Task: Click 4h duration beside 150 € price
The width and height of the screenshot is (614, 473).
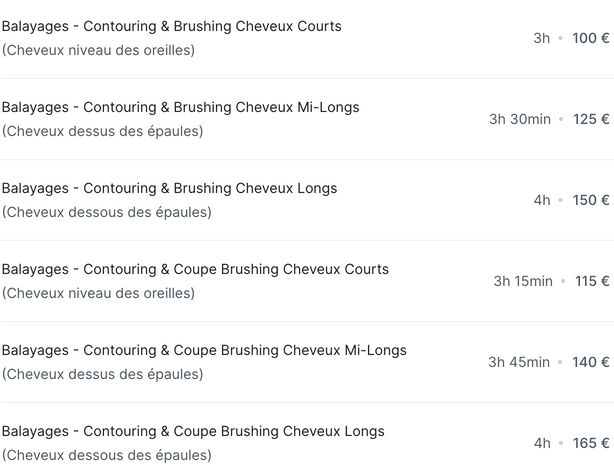Action: coord(542,200)
